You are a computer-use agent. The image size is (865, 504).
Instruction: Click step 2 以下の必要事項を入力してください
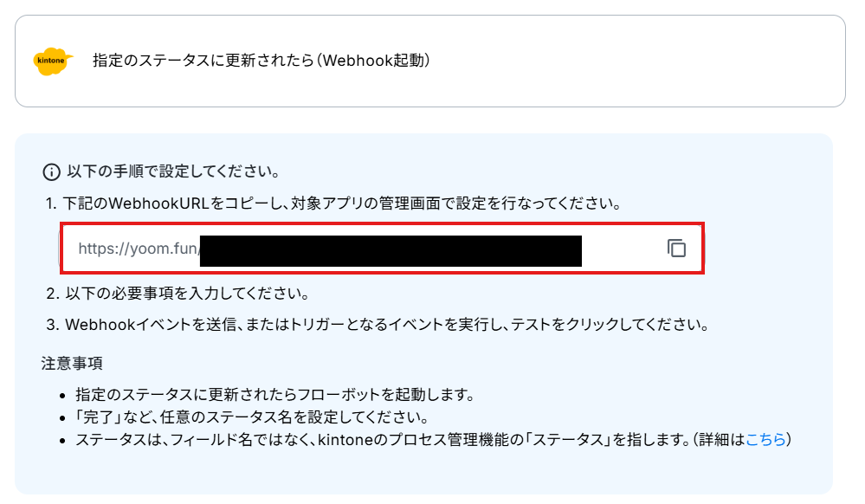[x=178, y=293]
